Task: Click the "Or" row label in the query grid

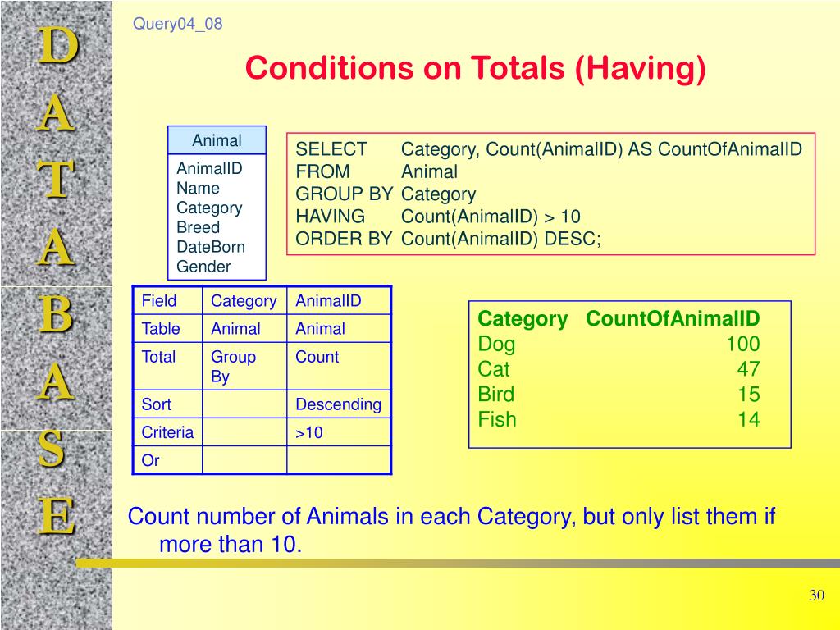Action: coord(151,460)
